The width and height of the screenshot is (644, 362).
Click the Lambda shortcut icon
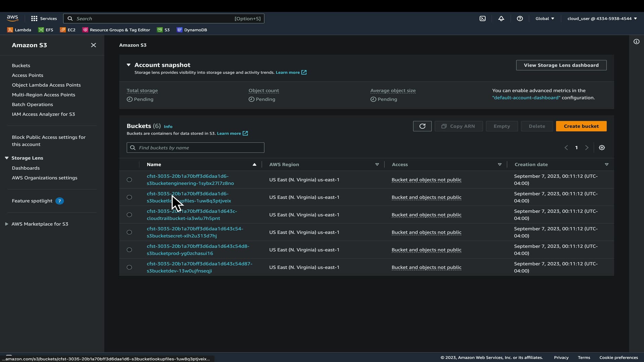click(10, 30)
